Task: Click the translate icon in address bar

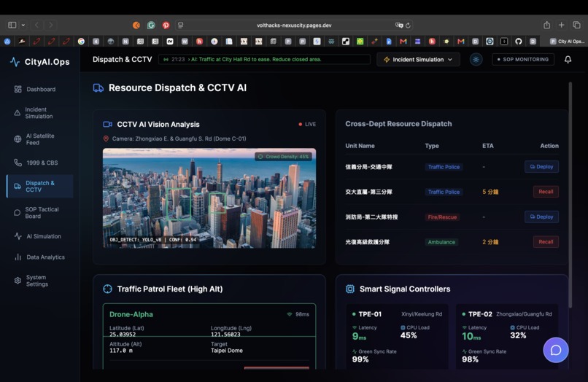Action: [398, 25]
